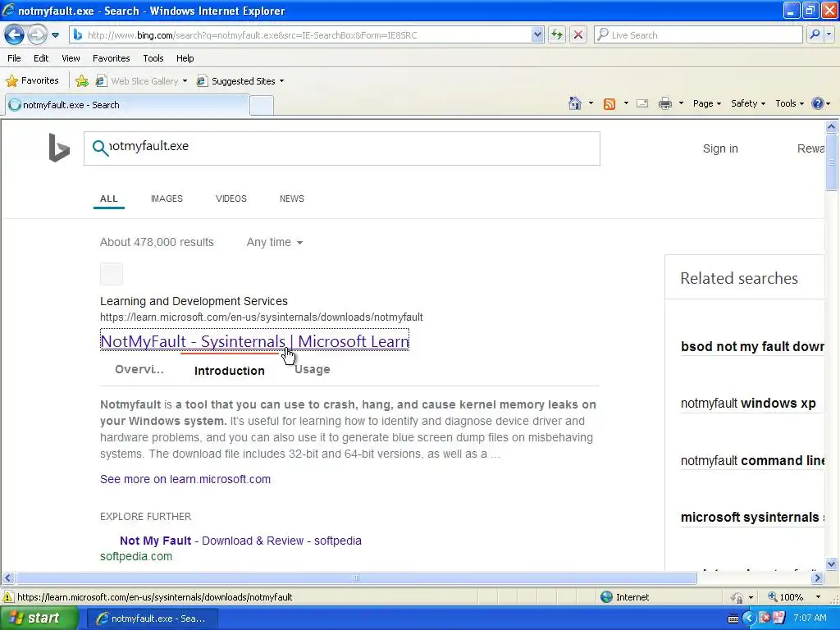Click related search notmyfault windows xp
Viewport: 840px width, 630px height.
[x=748, y=404]
